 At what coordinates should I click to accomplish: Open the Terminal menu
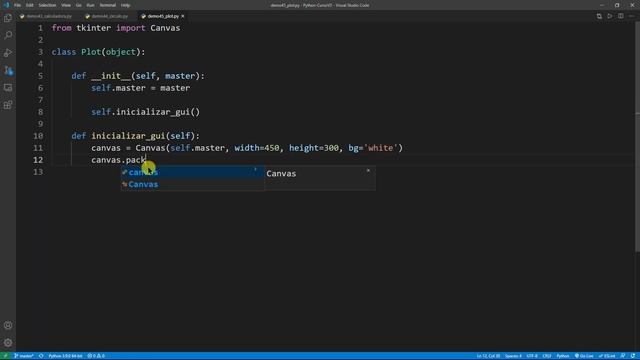pos(108,5)
